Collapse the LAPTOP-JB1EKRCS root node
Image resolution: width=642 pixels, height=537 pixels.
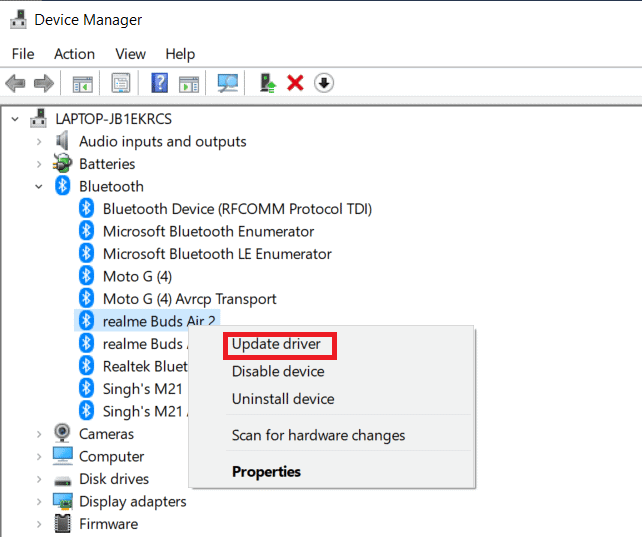(15, 119)
